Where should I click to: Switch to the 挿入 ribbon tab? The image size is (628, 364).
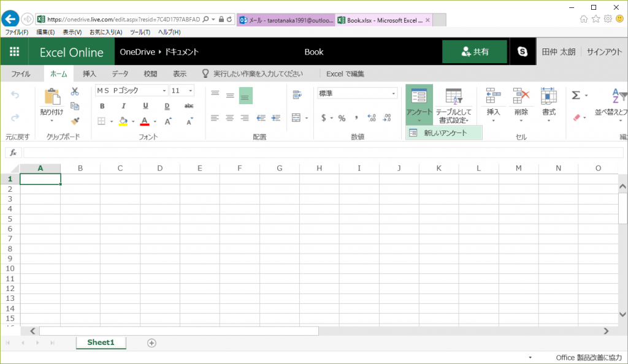point(90,74)
